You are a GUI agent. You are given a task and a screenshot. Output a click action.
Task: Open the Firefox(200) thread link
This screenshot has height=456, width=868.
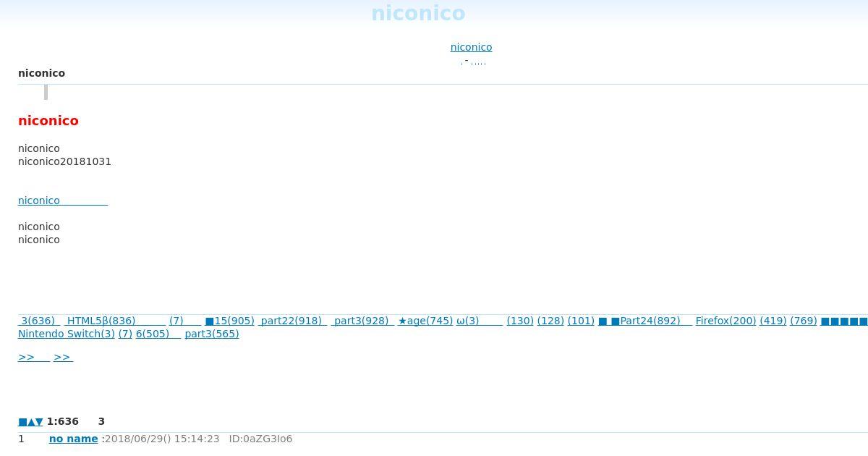(726, 321)
